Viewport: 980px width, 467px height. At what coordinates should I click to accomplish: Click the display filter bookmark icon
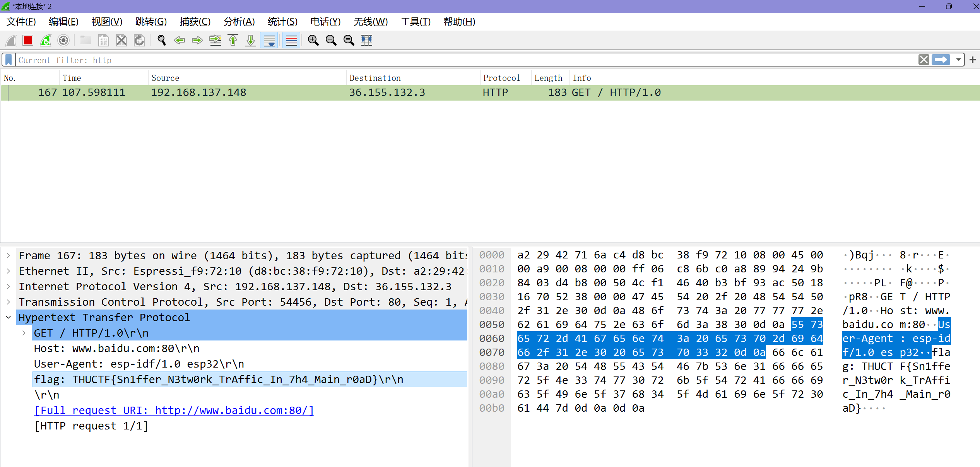[x=9, y=60]
